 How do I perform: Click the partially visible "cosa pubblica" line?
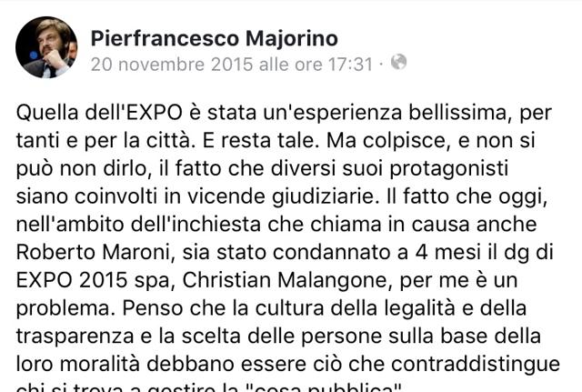click(x=209, y=388)
